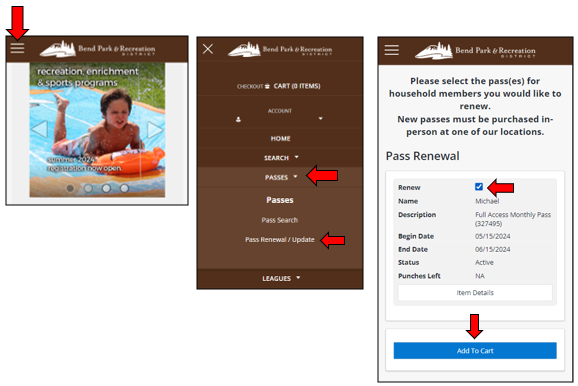Open the summer 2024 slip-n-slide banner image
Screen dimensions: 578x386
point(97,130)
